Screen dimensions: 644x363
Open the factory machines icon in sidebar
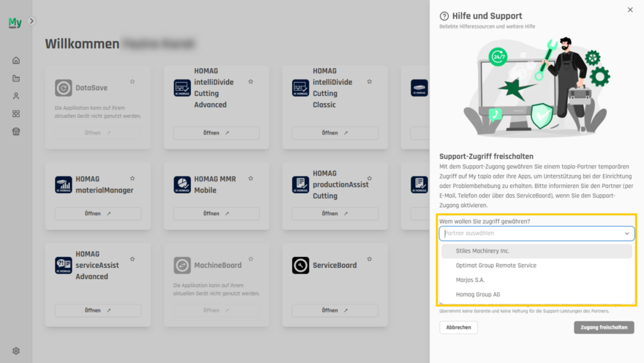(x=16, y=78)
